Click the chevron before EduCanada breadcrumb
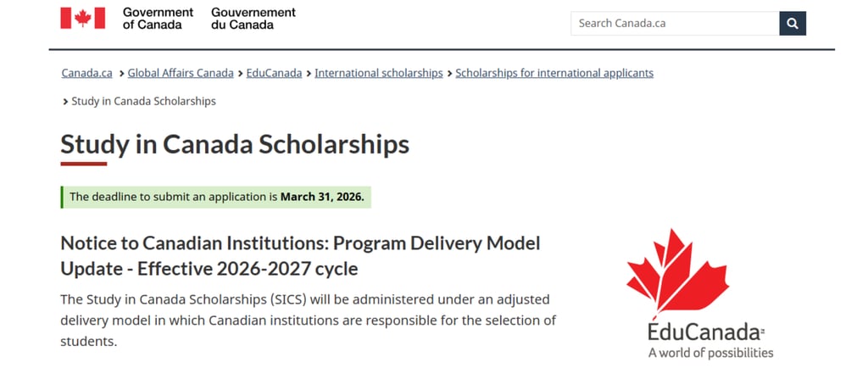The height and width of the screenshot is (368, 868). (x=241, y=73)
